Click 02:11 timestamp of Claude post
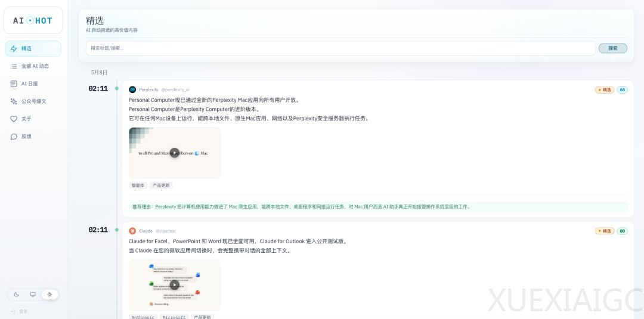 (98, 230)
